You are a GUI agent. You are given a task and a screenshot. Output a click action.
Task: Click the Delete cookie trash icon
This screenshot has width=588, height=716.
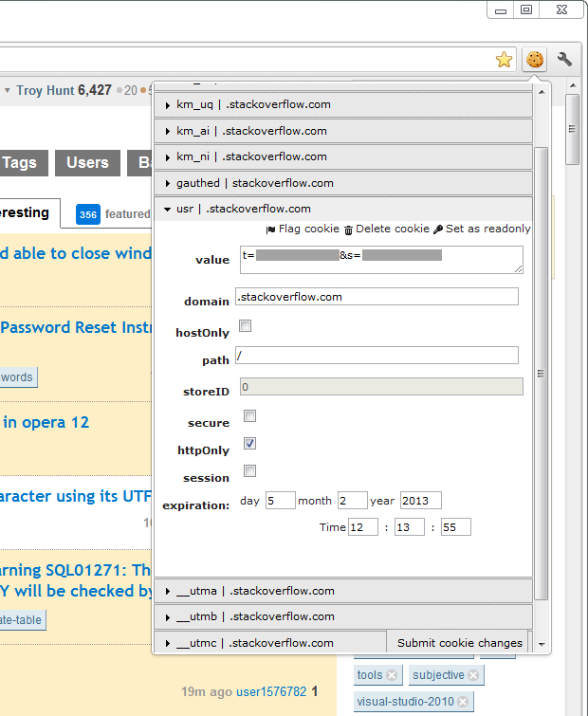click(348, 229)
